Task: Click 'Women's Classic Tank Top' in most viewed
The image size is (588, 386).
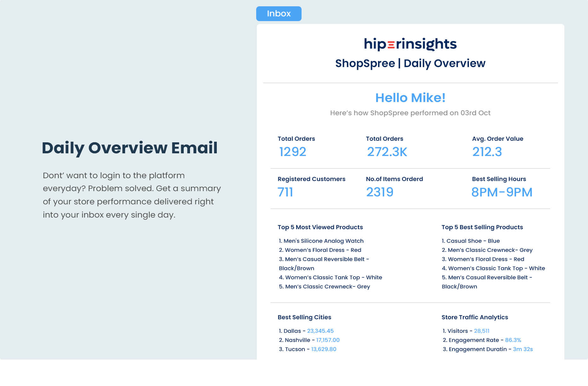Action: [x=330, y=277]
